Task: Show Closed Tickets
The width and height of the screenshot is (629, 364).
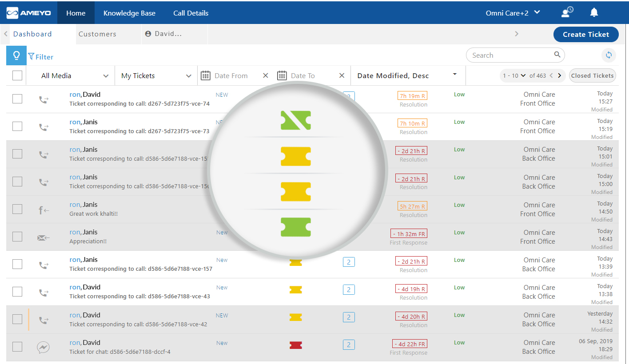Action: pos(592,75)
